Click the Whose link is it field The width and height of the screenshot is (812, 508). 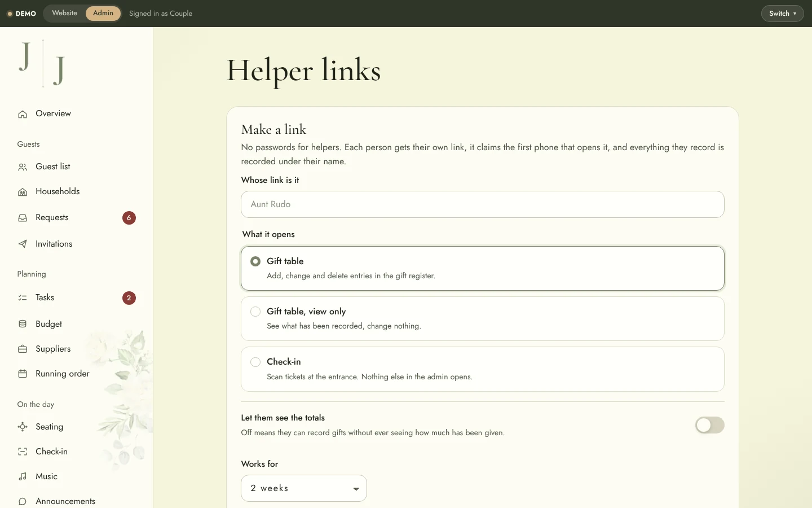483,204
